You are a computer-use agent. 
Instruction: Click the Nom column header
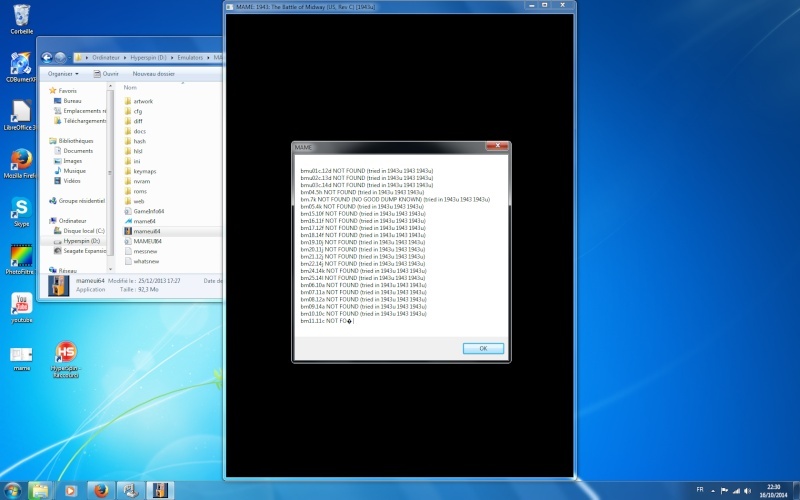[130, 88]
